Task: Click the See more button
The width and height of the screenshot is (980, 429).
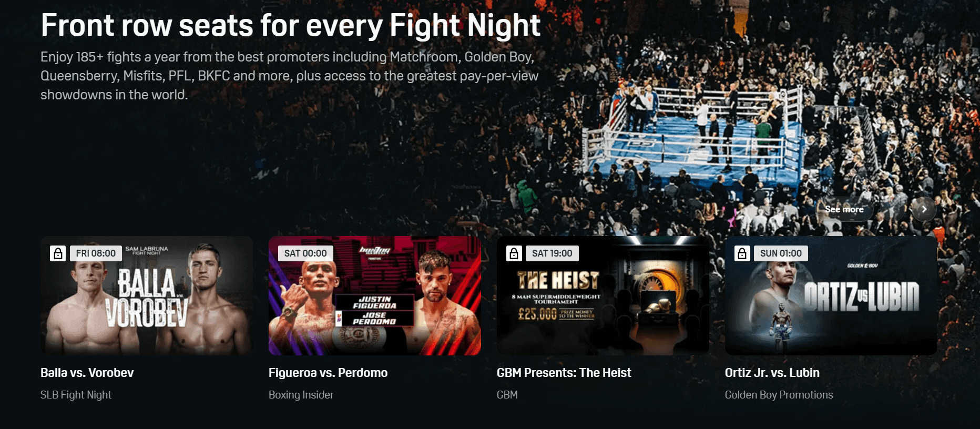Action: point(844,209)
